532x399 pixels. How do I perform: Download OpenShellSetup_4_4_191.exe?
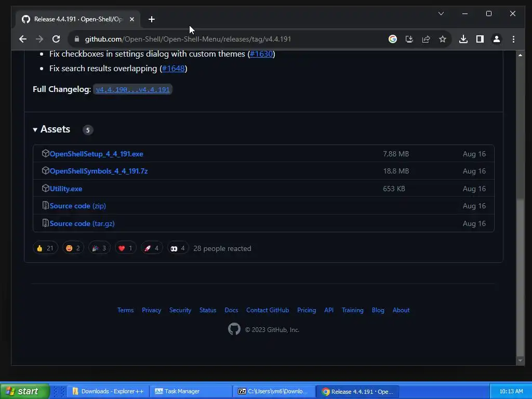pyautogui.click(x=96, y=154)
